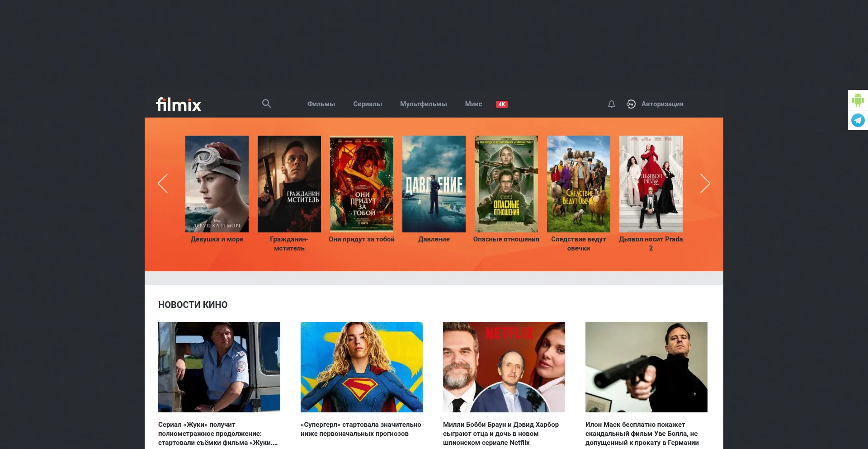The image size is (868, 449).
Task: Open the Сериалы menu
Action: [x=368, y=104]
